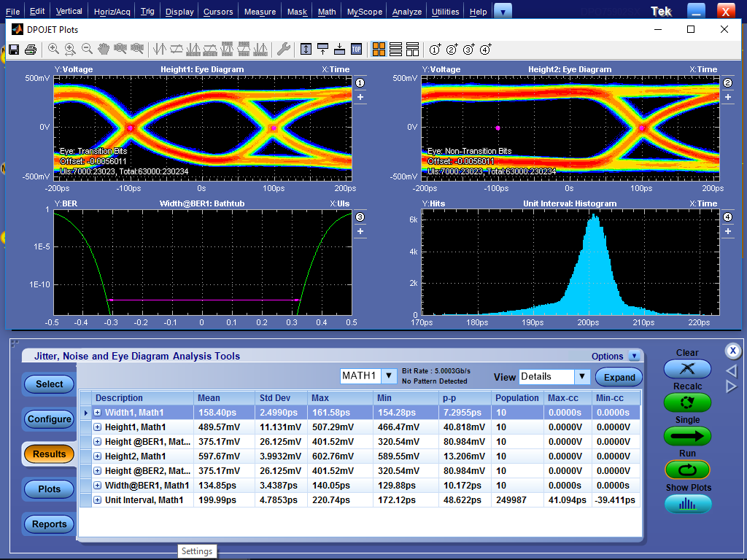
Task: Toolbar: show plot 2 icon
Action: pos(452,49)
